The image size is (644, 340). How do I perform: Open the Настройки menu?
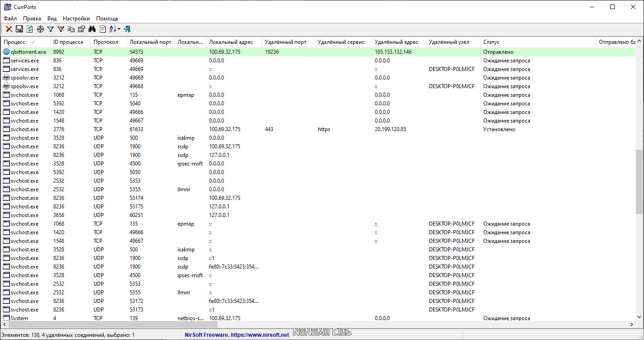point(76,19)
